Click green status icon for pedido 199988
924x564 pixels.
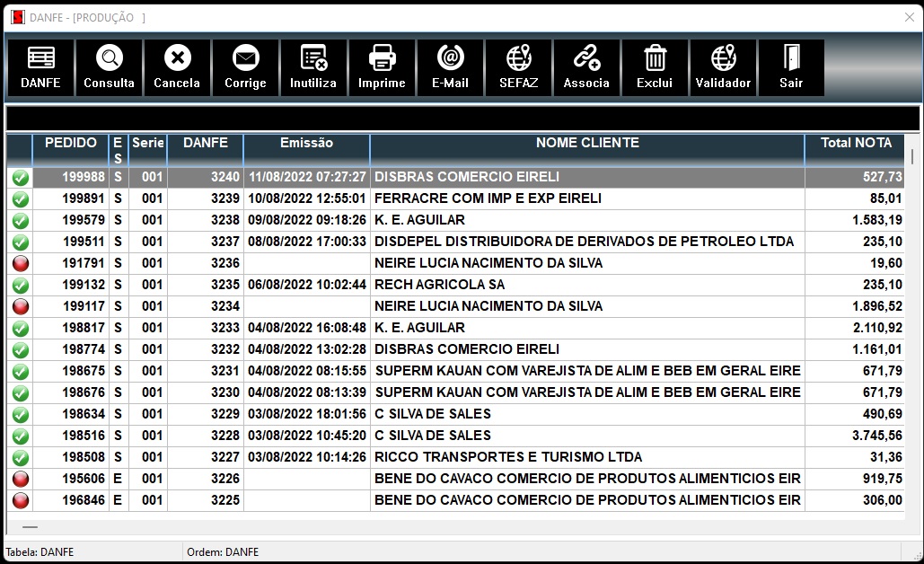coord(21,178)
